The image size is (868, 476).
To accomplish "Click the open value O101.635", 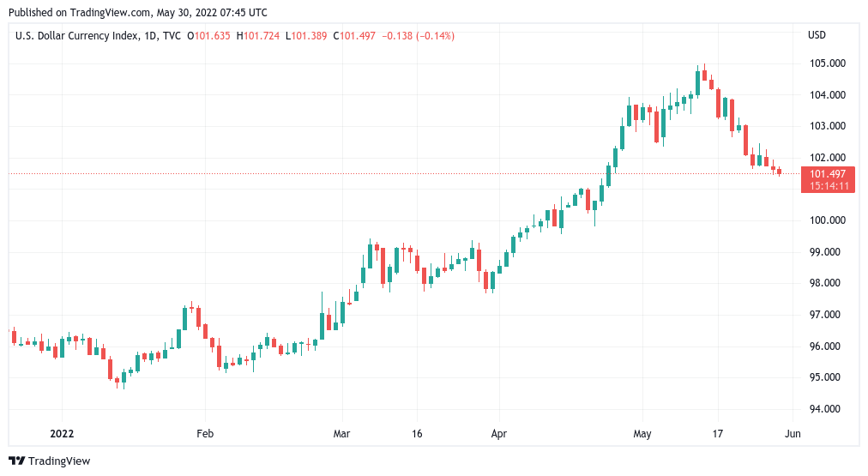I will (209, 35).
